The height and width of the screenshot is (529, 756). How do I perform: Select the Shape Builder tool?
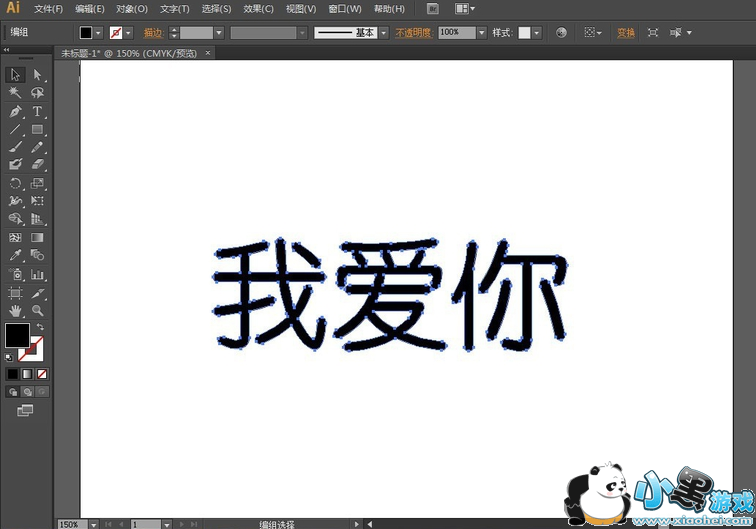15,218
